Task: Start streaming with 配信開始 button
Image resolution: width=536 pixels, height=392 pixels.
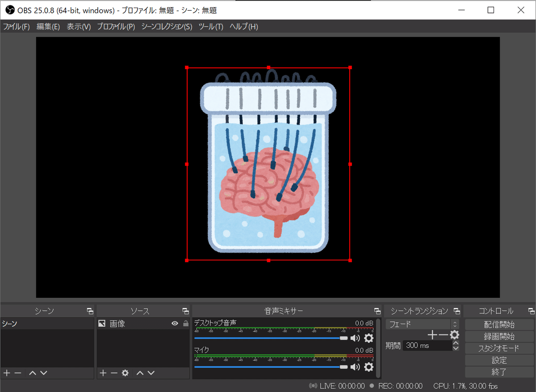Action: (499, 325)
